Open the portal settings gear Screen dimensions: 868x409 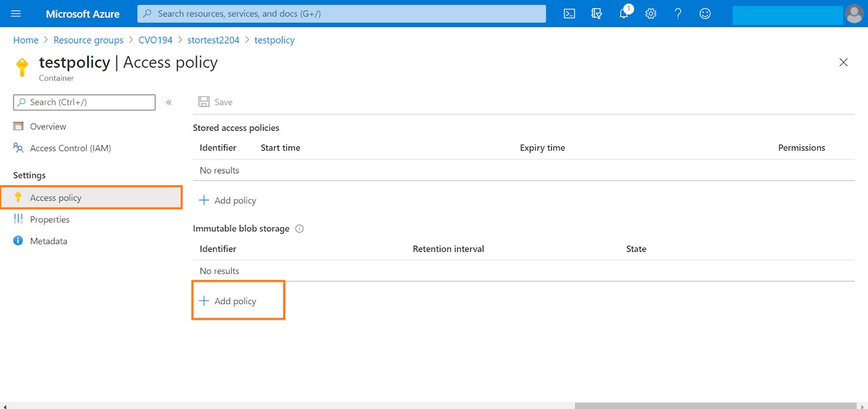[x=650, y=13]
